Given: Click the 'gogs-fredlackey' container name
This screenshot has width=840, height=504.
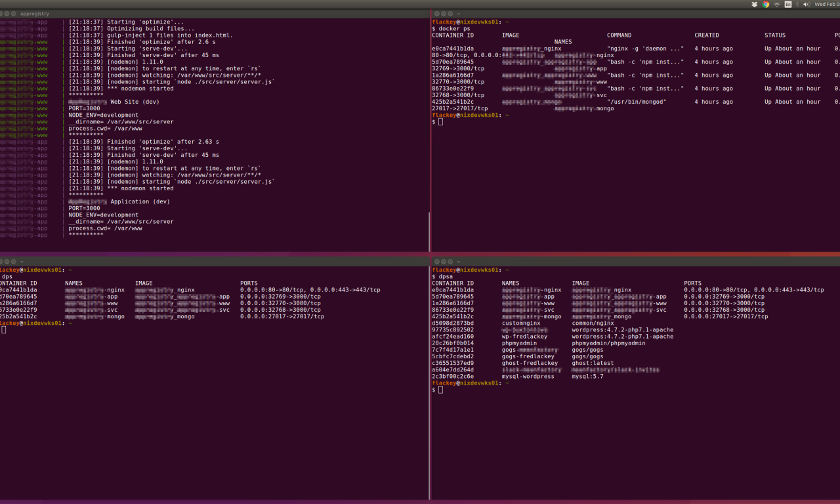Looking at the screenshot, I should click(528, 356).
